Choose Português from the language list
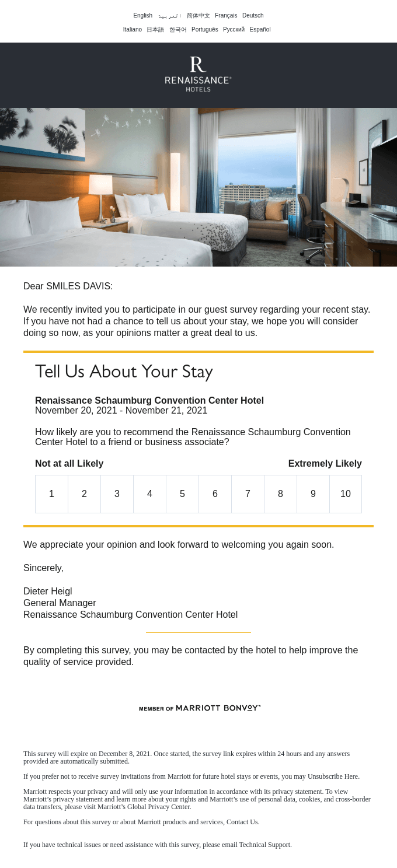The height and width of the screenshot is (868, 397). click(205, 29)
